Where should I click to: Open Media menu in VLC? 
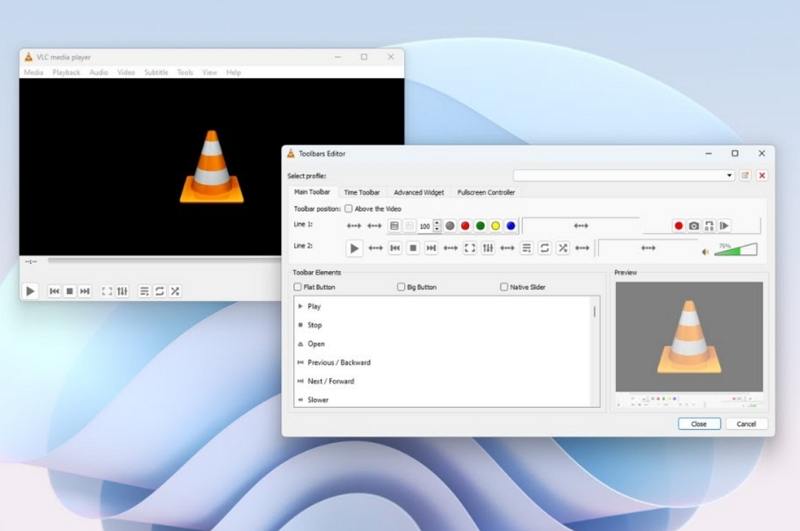click(x=34, y=72)
